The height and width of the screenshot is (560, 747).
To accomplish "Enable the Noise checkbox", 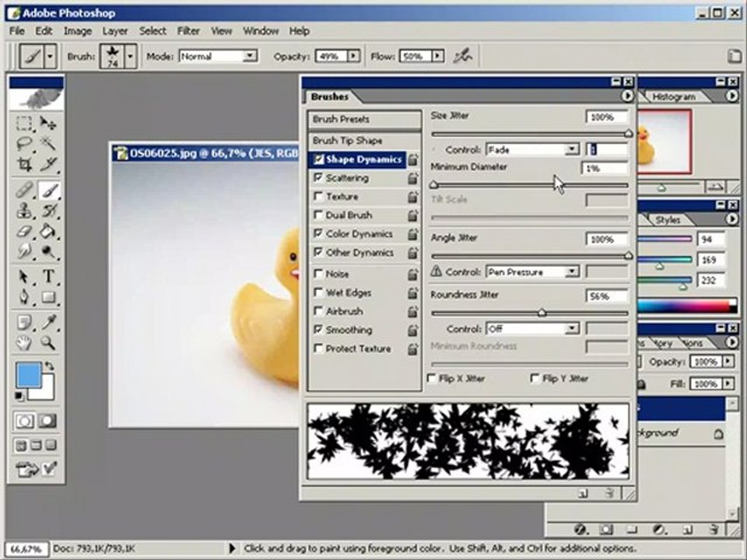I will pos(317,274).
